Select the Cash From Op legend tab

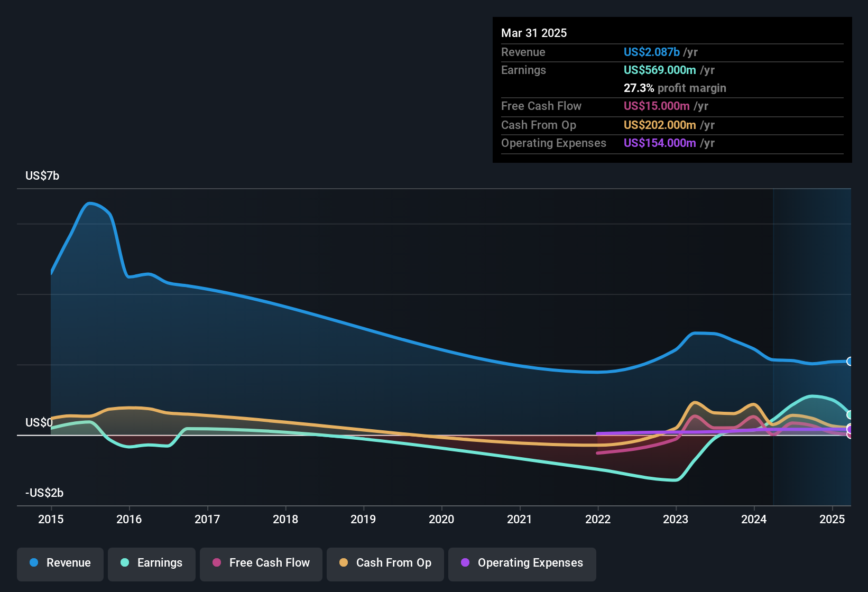click(385, 563)
